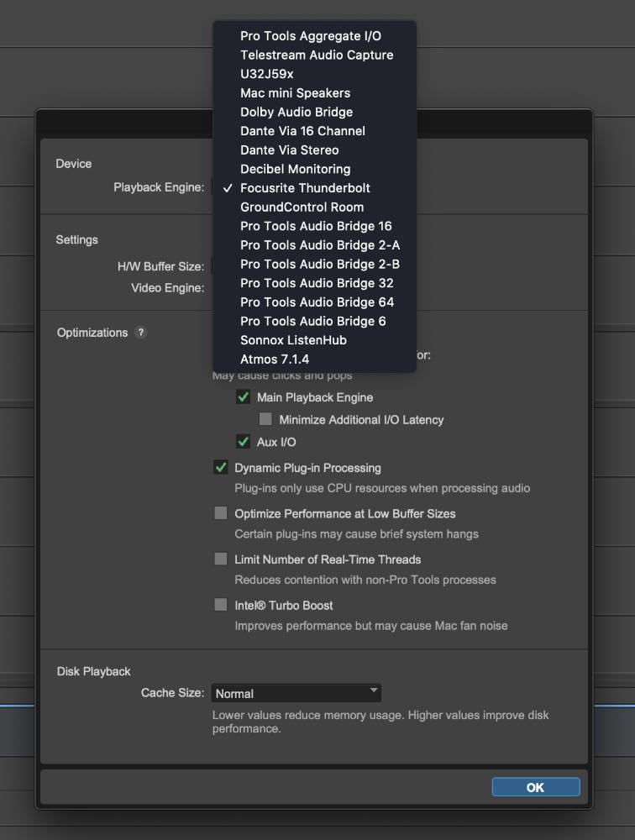
Task: Pick GroundControl Room from menu
Action: tap(314, 207)
